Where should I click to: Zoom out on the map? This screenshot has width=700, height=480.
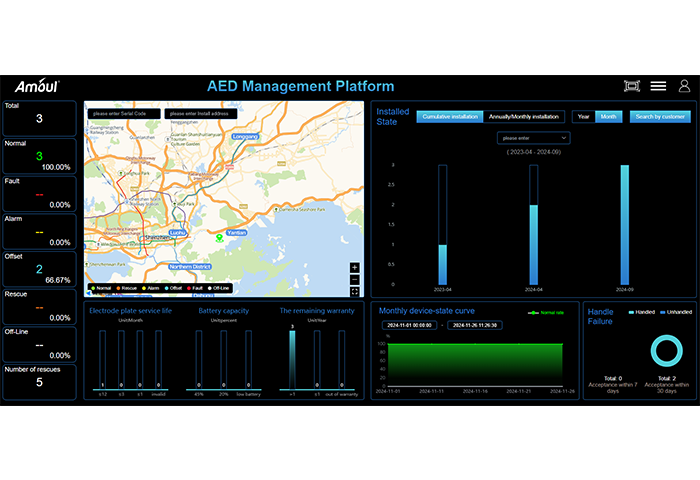(354, 279)
